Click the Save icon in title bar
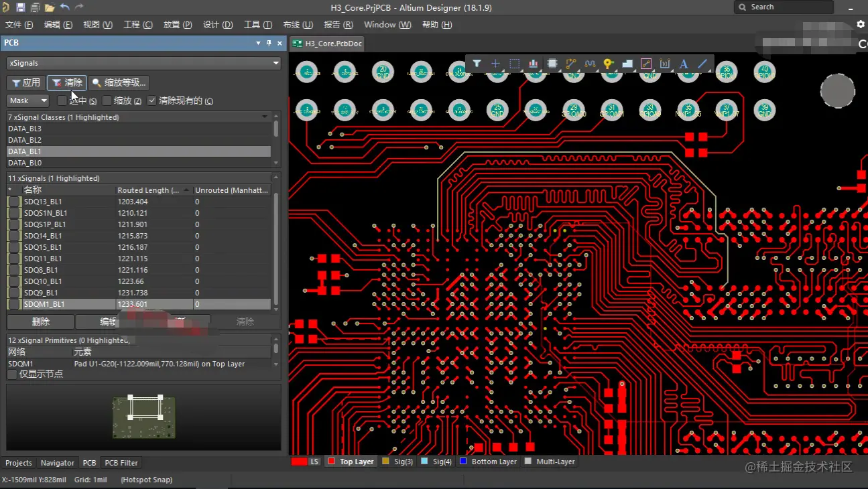Image resolution: width=868 pixels, height=489 pixels. coord(21,7)
